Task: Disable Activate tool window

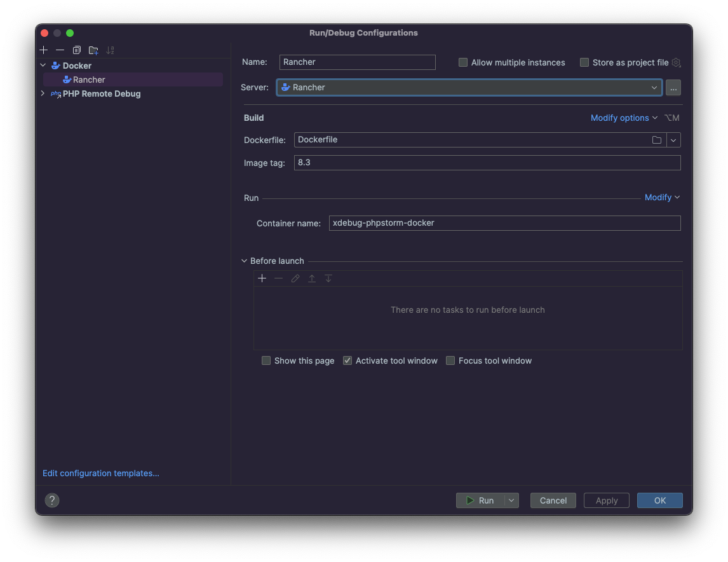Action: [x=347, y=360]
